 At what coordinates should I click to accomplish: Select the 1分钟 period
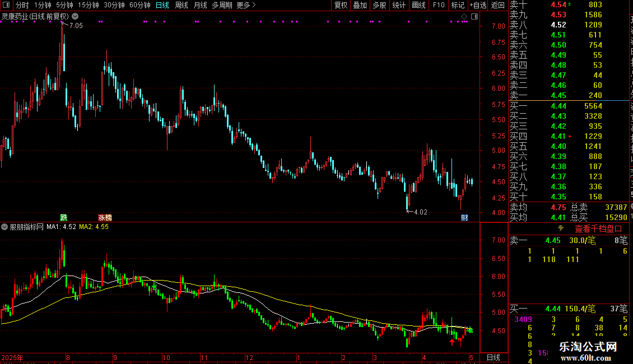point(43,5)
